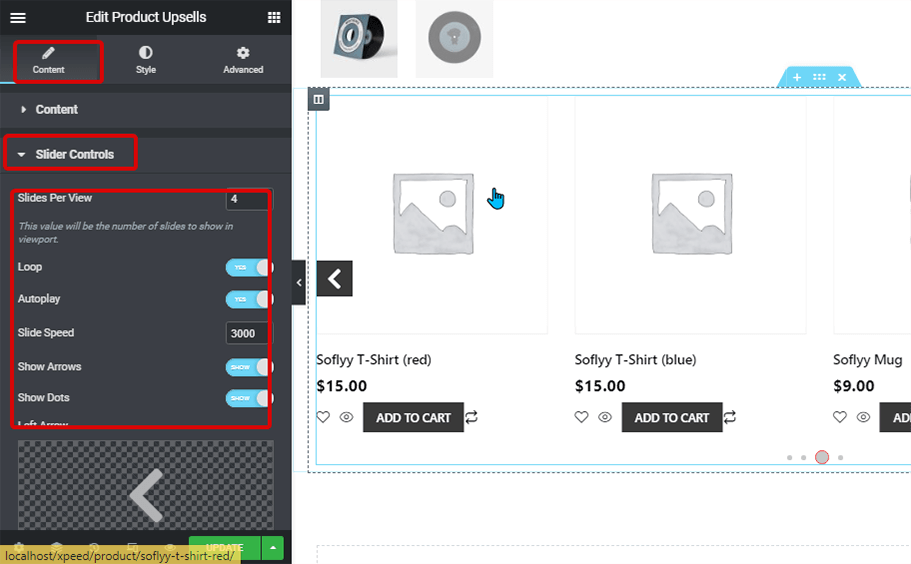The image size is (911, 564).
Task: Add Soflyy Mug to wishlist heart
Action: coord(840,417)
